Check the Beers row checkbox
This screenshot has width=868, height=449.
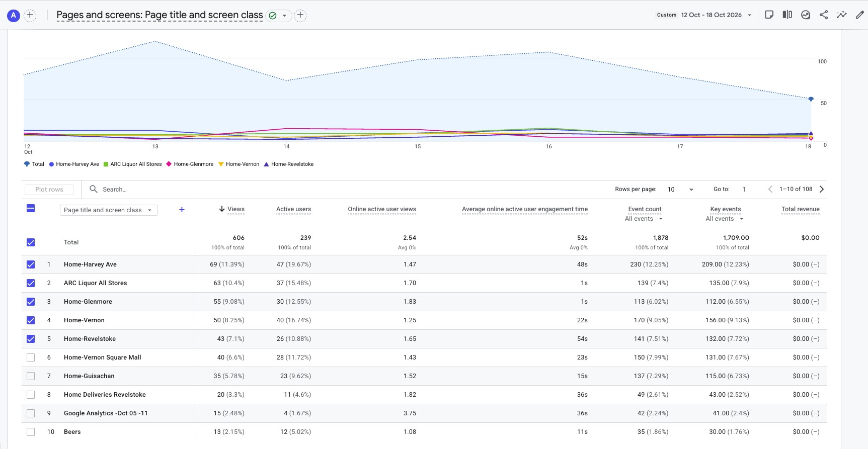(31, 432)
